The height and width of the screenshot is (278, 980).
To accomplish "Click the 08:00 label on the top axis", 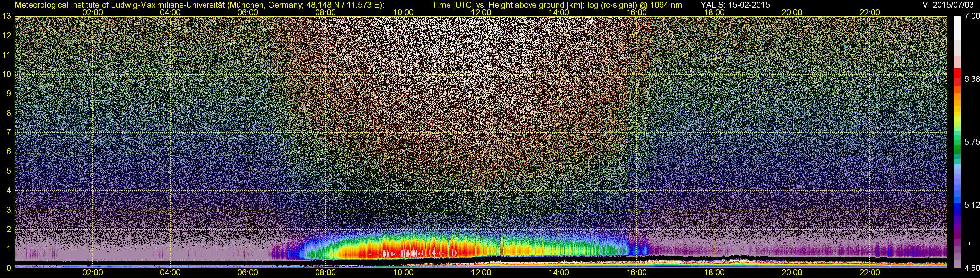I will click(326, 12).
